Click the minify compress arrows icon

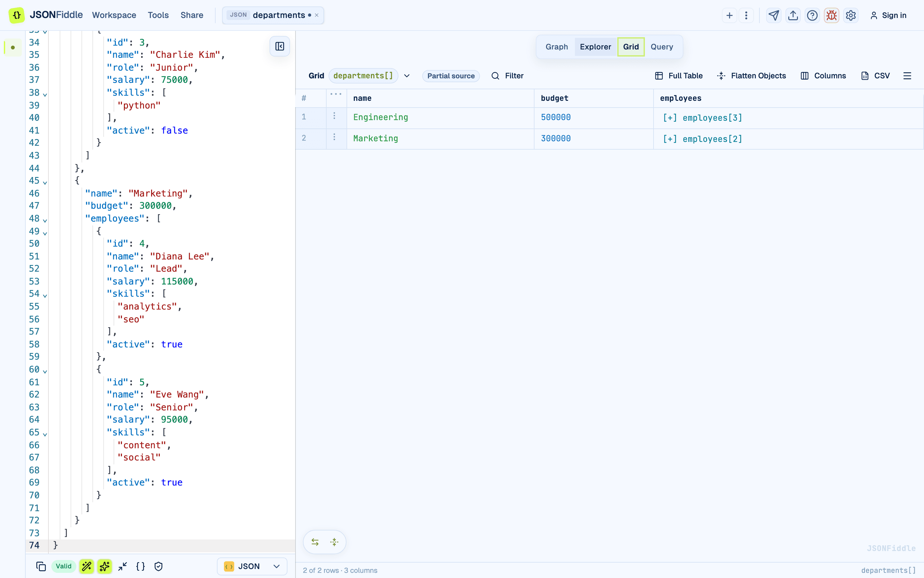coord(123,566)
